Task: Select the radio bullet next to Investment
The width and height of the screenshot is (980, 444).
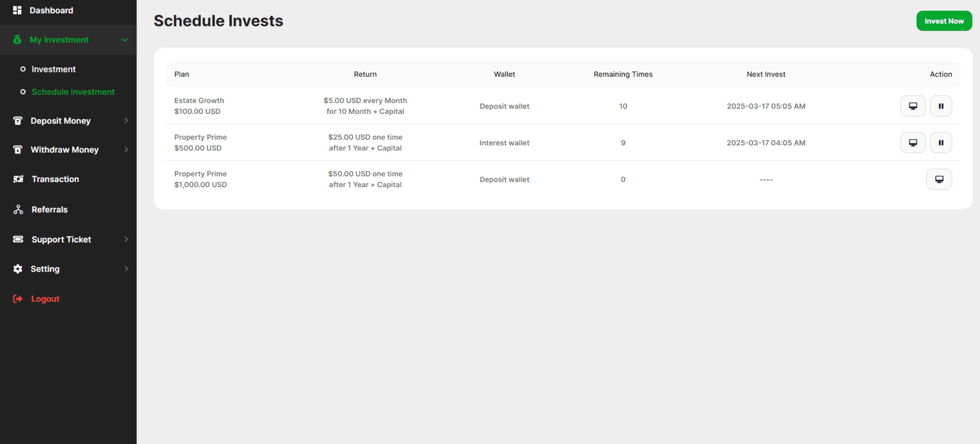Action: tap(23, 69)
